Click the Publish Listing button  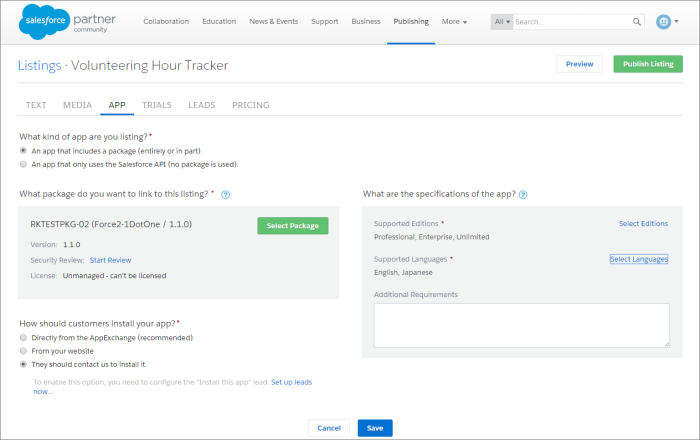(648, 64)
